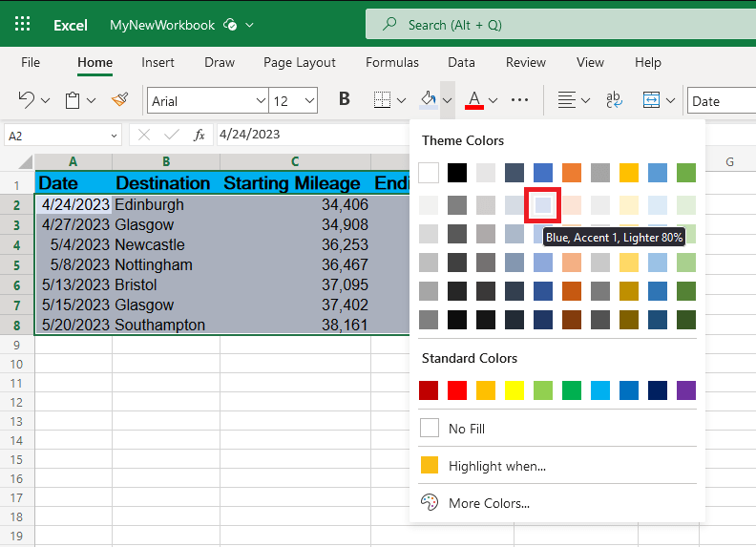Expand the Paste options arrow
This screenshot has width=756, height=547.
91,100
